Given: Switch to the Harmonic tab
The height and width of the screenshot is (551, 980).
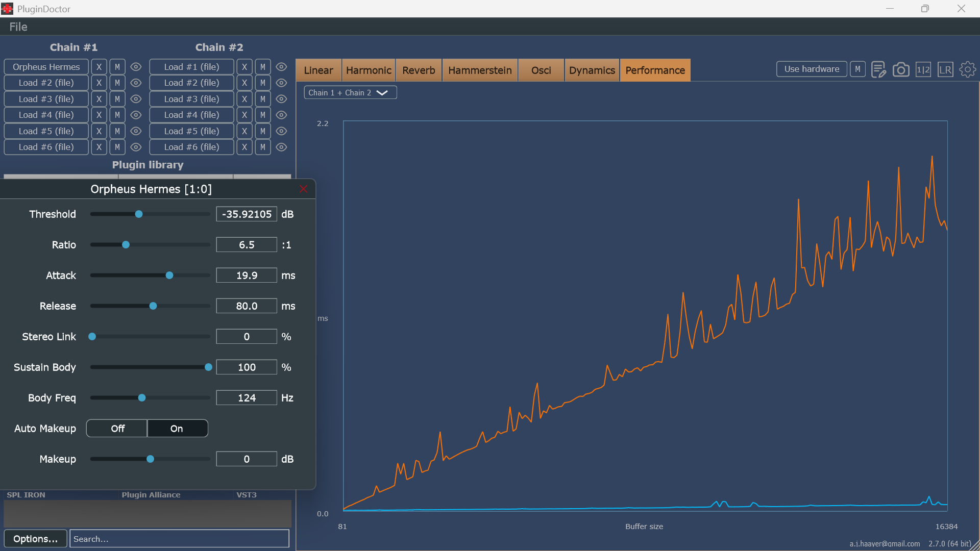Looking at the screenshot, I should (369, 70).
